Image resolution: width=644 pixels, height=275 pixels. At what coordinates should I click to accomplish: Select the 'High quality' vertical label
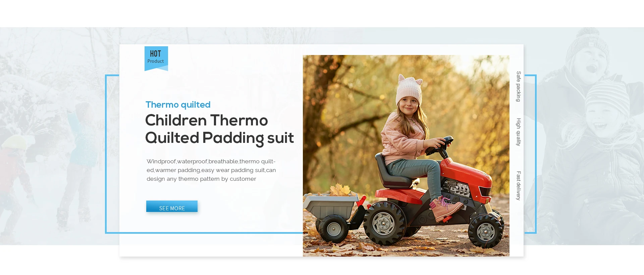click(x=518, y=132)
